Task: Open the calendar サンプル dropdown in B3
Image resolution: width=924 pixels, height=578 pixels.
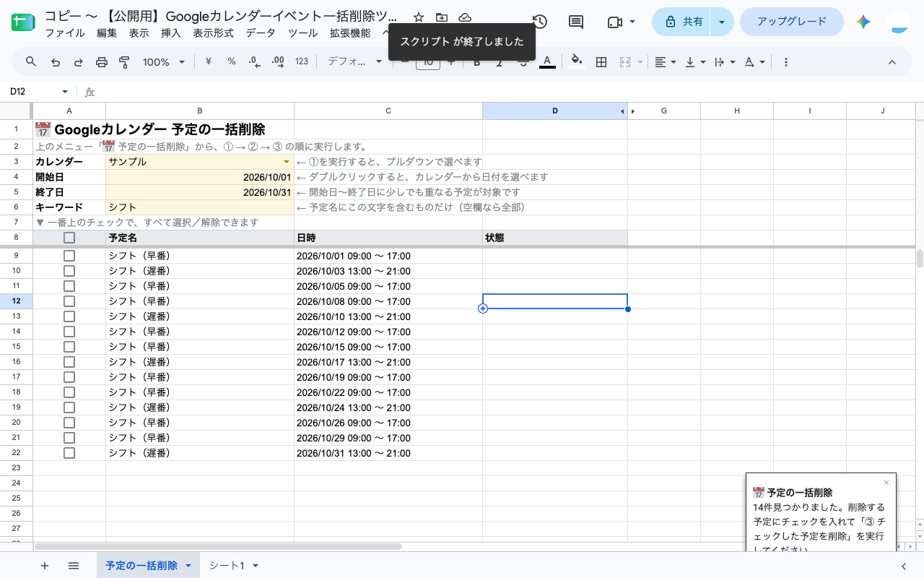Action: (287, 162)
